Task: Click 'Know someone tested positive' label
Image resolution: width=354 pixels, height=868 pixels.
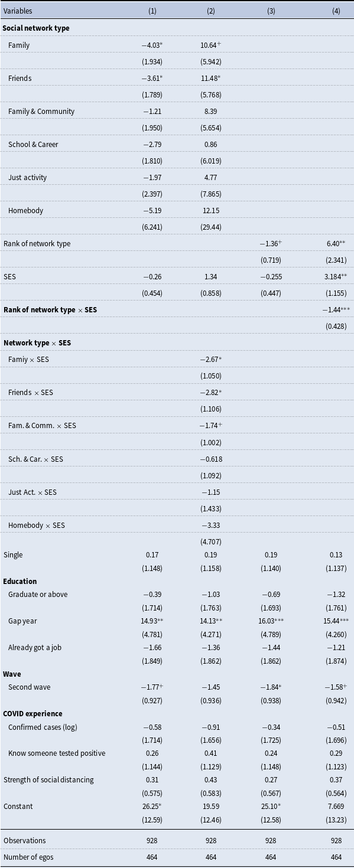Action: [56, 753]
